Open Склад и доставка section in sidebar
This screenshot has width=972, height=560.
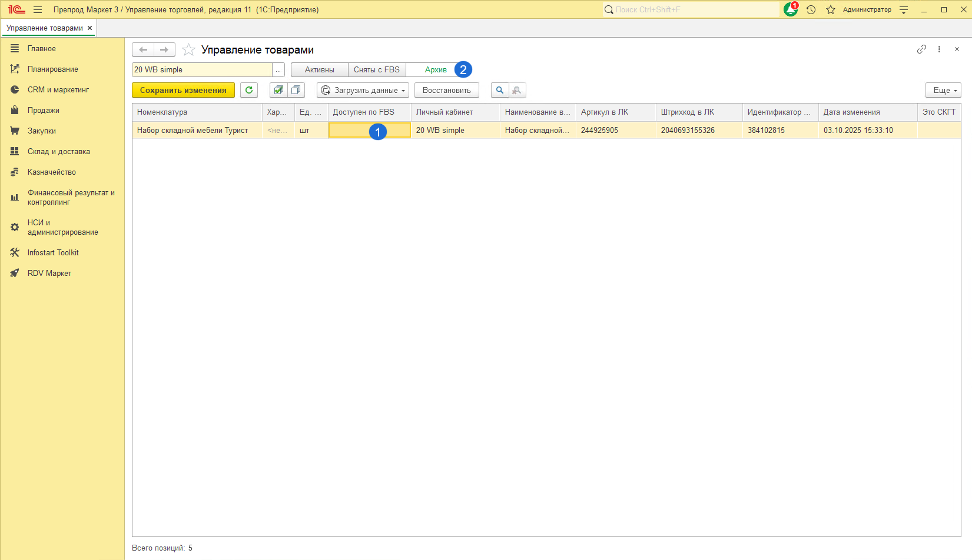tap(58, 152)
